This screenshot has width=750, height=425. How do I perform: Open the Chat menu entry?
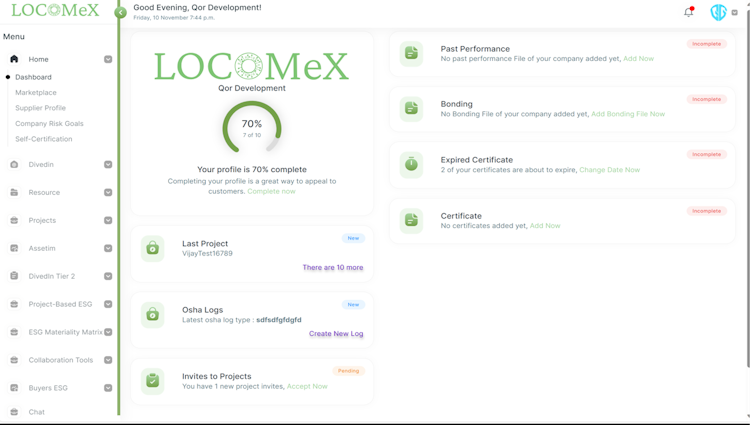point(36,412)
